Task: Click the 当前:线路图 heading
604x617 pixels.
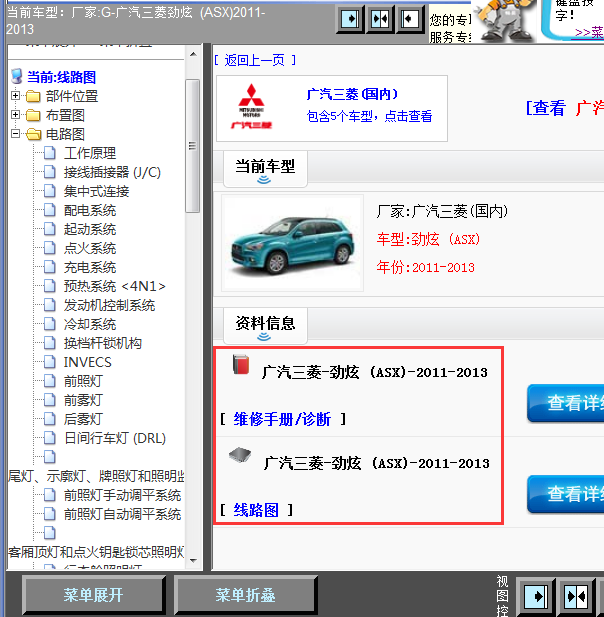Action: click(x=61, y=77)
